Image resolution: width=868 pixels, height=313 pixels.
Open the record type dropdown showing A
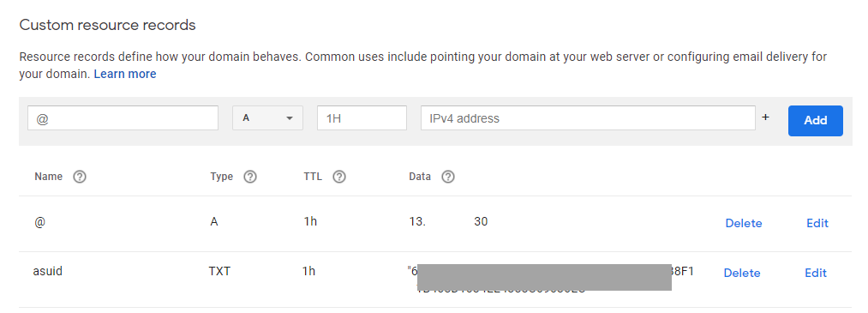pos(267,118)
